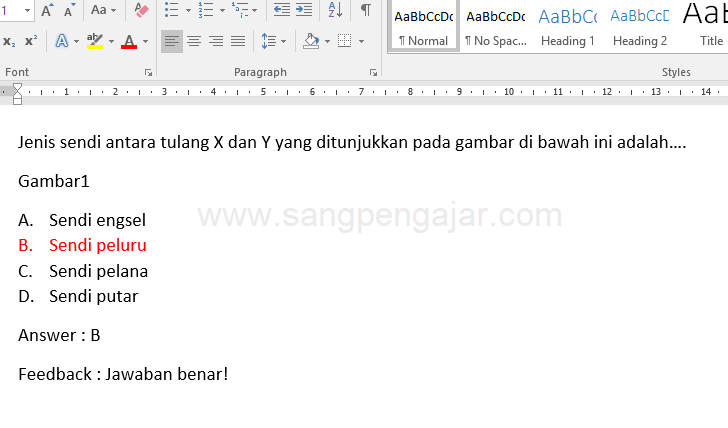Click the red option 'Sendi peluru'
728x428 pixels.
pos(98,245)
